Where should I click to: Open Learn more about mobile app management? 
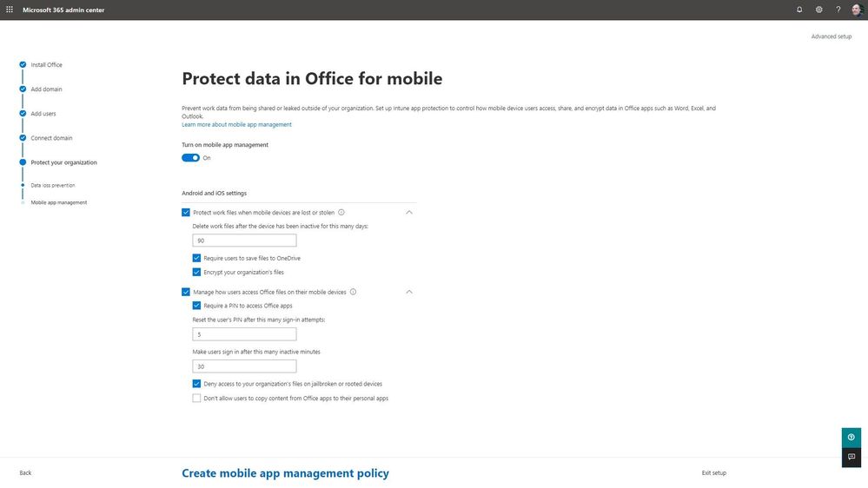pyautogui.click(x=236, y=125)
